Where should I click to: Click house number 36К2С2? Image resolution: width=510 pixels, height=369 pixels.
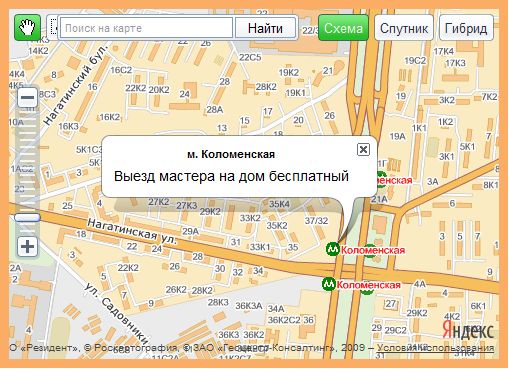(284, 320)
